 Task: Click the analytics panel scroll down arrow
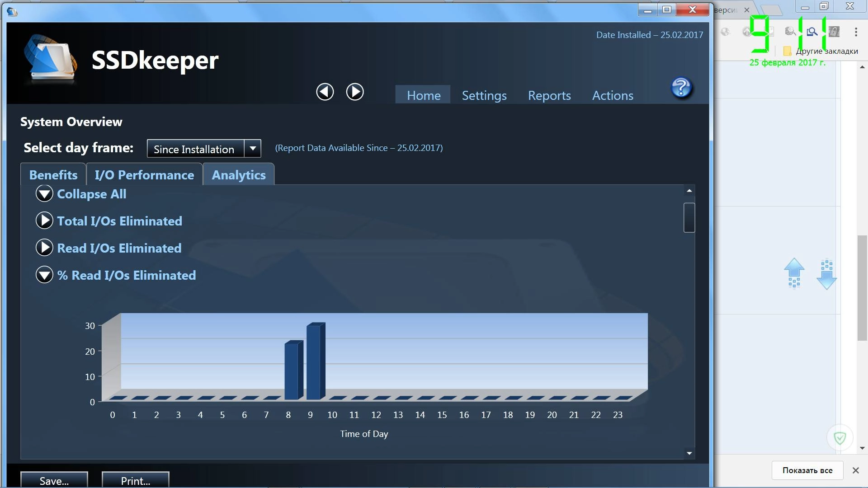689,453
